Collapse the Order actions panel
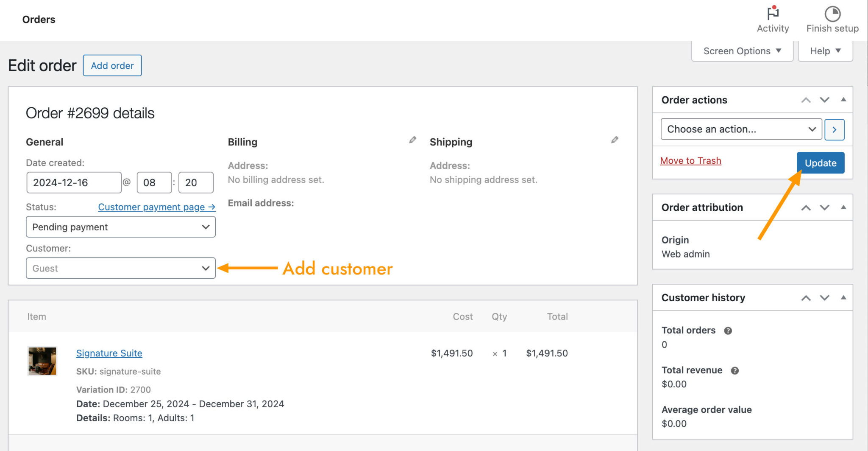This screenshot has height=451, width=868. tap(843, 100)
